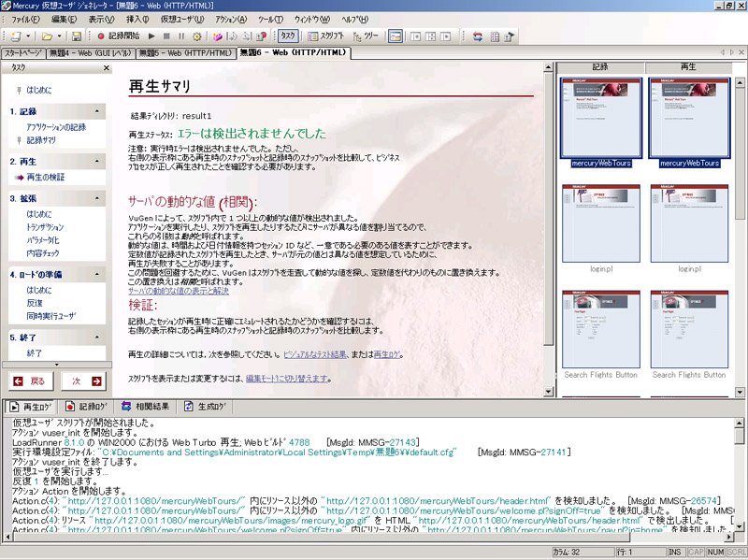
Task: Collapse the 1. 記録 task section
Action: tap(97, 111)
